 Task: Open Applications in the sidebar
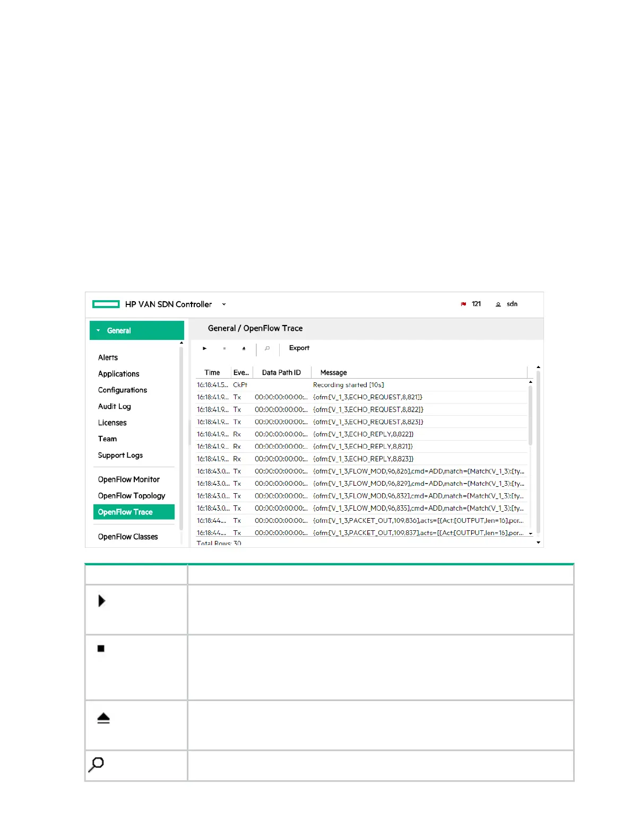(x=118, y=374)
